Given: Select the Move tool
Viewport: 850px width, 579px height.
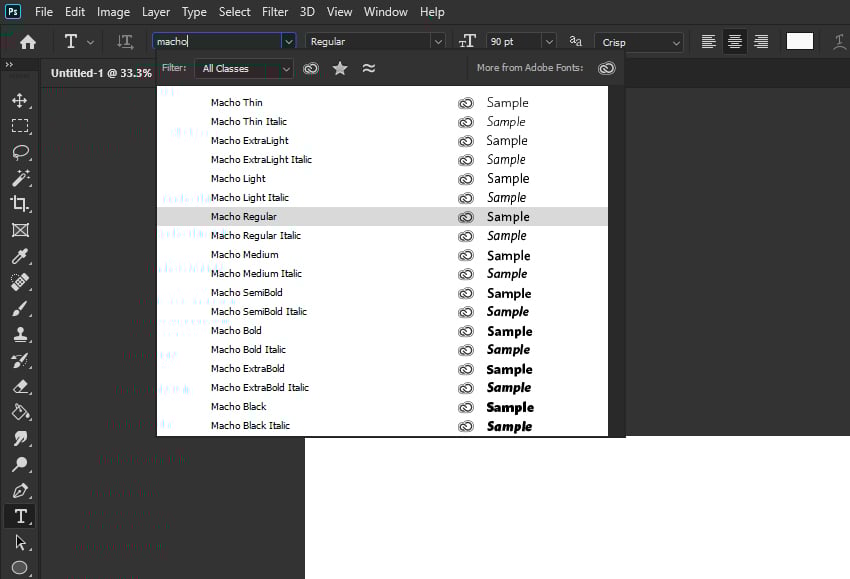Looking at the screenshot, I should 20,100.
